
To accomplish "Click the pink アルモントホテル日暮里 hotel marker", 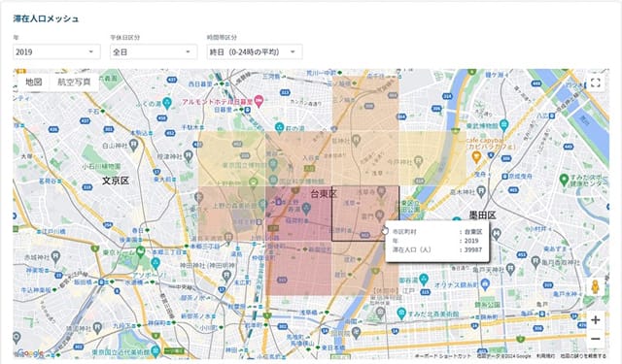I will [x=259, y=101].
